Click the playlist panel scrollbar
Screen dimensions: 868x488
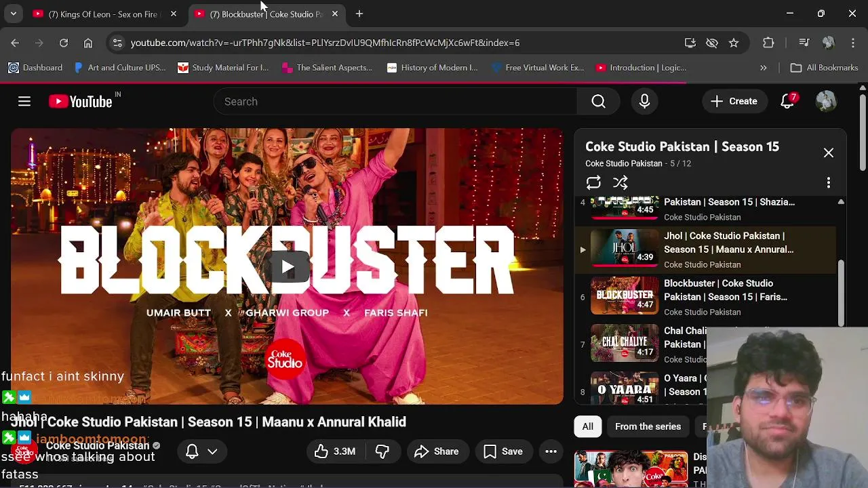(x=841, y=293)
